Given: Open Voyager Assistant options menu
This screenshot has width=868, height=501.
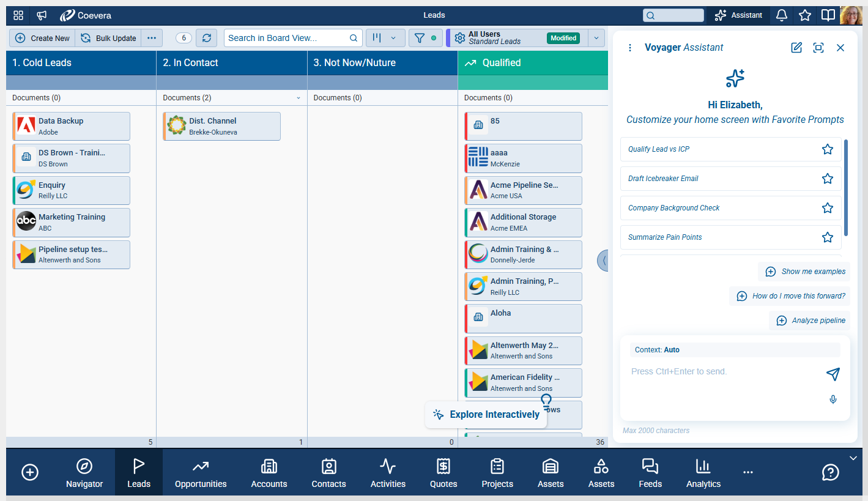Looking at the screenshot, I should [630, 48].
